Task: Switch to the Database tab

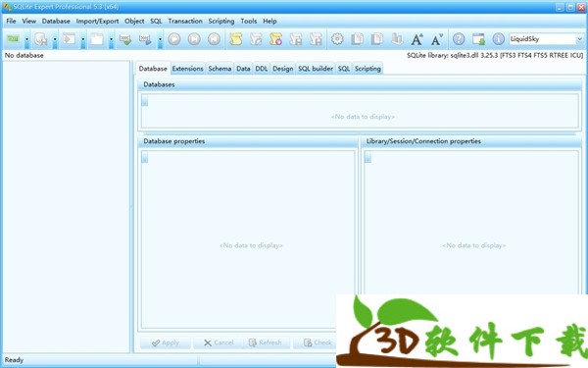Action: [x=153, y=69]
